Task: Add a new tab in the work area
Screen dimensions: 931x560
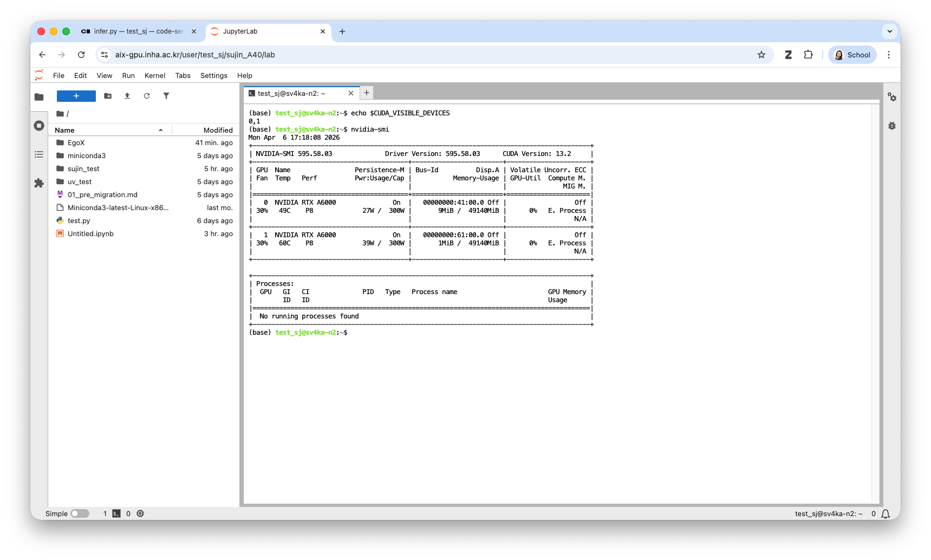Action: click(367, 93)
